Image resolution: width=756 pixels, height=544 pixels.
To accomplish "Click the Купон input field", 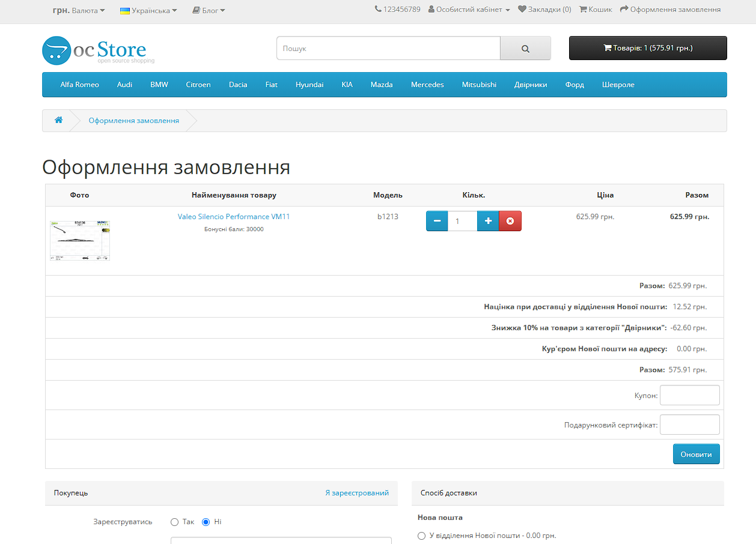I will point(690,395).
